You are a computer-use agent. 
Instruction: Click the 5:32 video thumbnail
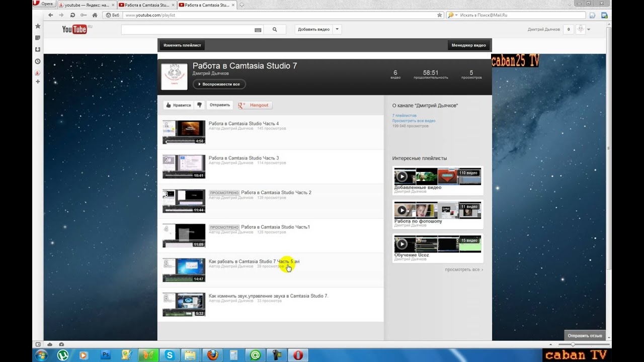(184, 305)
